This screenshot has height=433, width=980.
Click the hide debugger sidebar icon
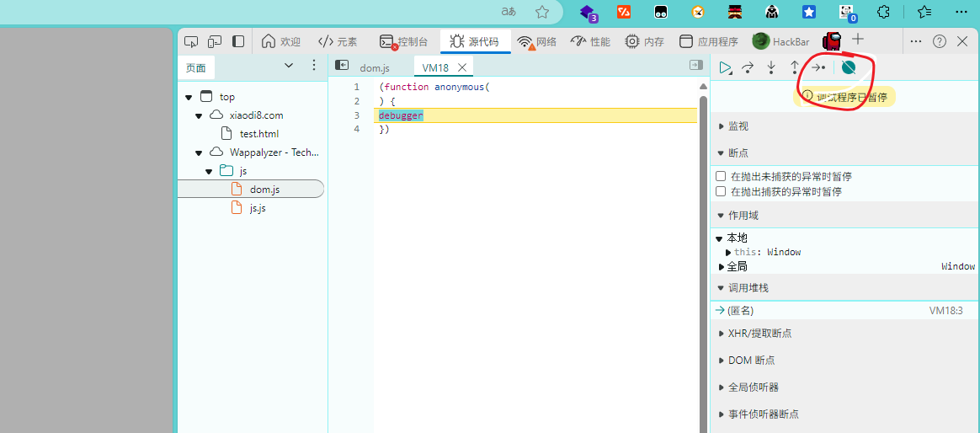pyautogui.click(x=695, y=65)
